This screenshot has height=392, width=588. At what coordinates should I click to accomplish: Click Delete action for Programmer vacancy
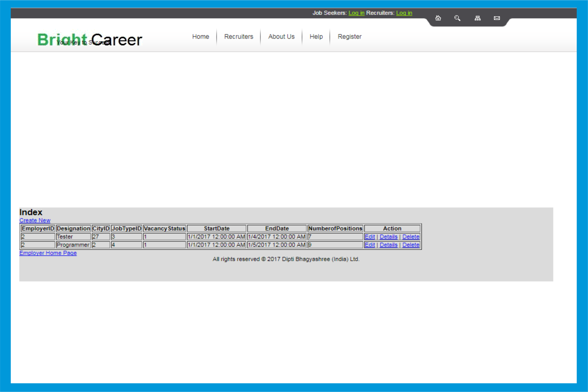[410, 245]
